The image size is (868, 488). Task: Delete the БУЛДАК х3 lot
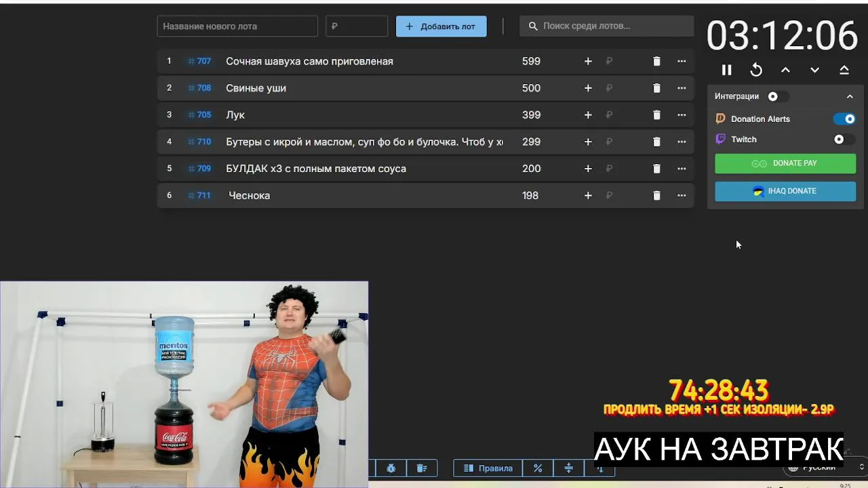[x=656, y=169]
